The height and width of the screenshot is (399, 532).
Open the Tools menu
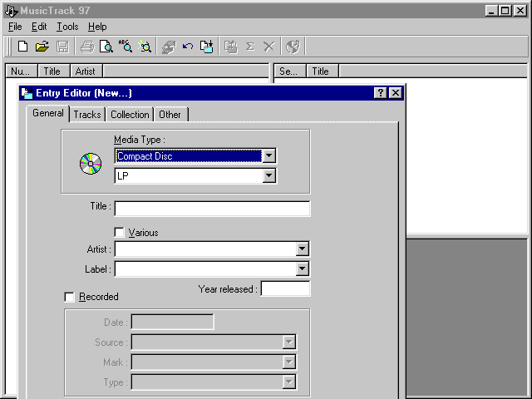click(x=67, y=27)
